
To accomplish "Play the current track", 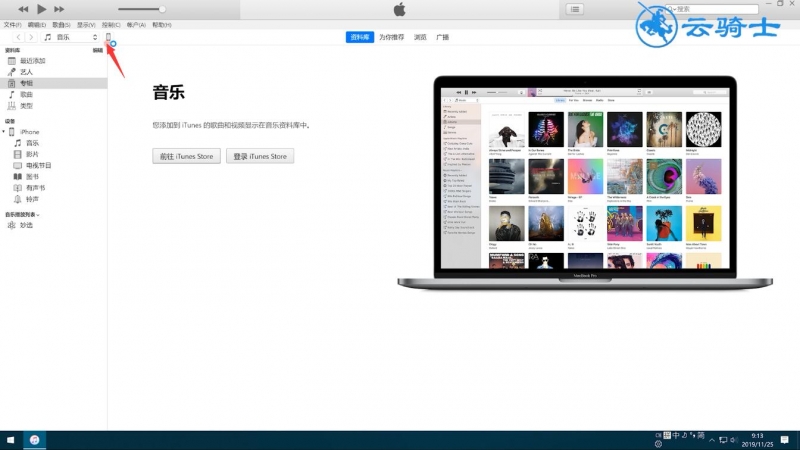I will coord(41,9).
